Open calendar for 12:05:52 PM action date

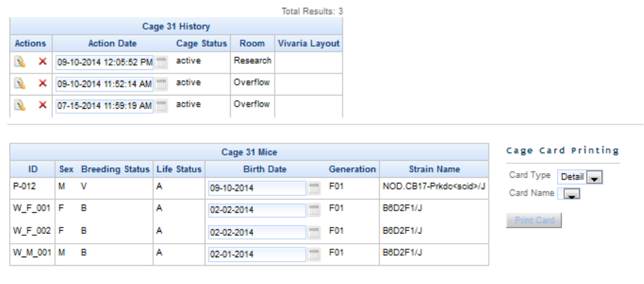(162, 62)
